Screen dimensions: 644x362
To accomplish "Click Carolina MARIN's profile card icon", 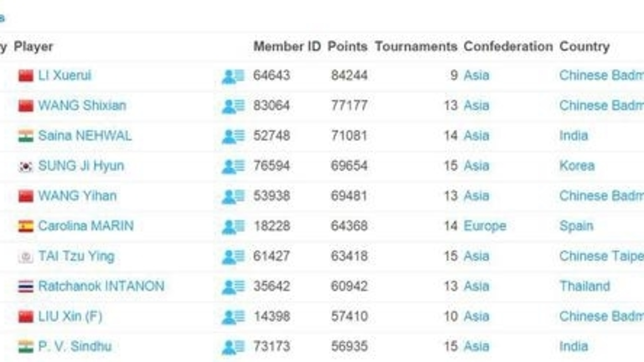I will 232,227.
